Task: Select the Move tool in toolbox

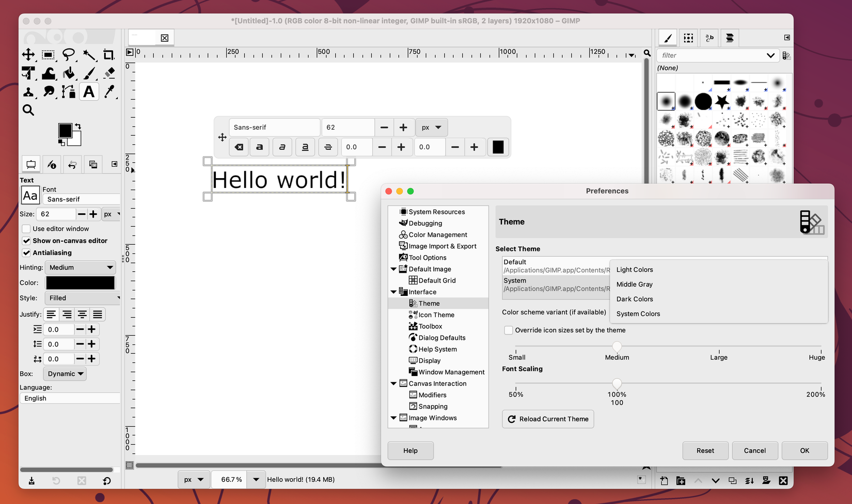Action: [28, 55]
